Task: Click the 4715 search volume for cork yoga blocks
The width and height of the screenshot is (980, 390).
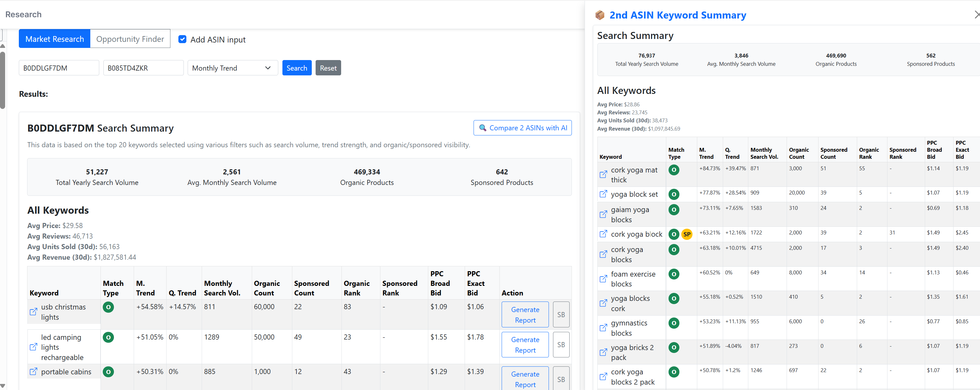Action: click(x=756, y=248)
